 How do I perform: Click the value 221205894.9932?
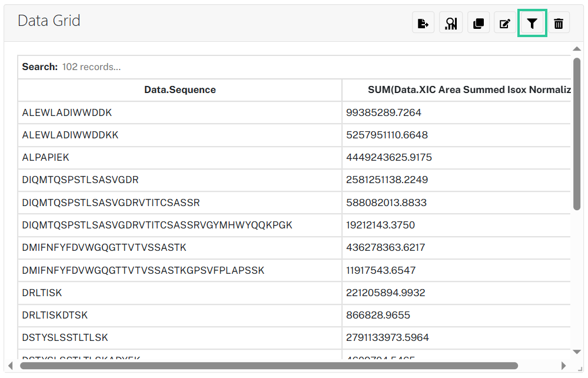(386, 293)
